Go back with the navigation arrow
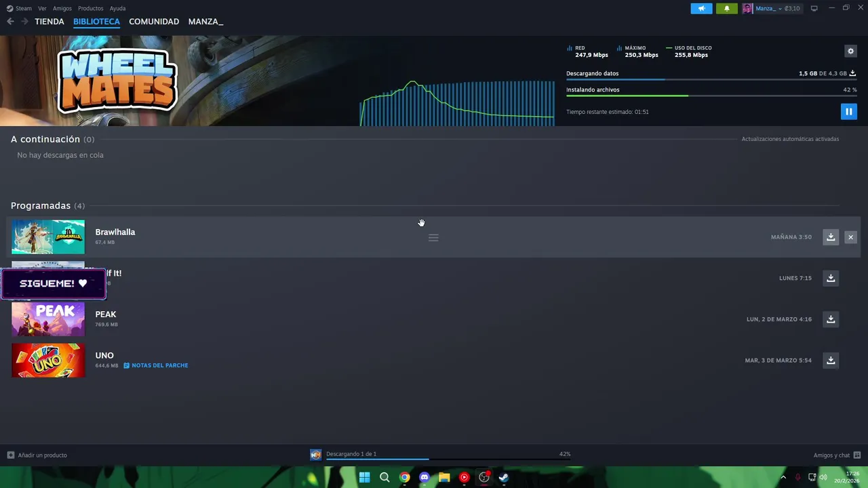The image size is (868, 488). tap(10, 22)
